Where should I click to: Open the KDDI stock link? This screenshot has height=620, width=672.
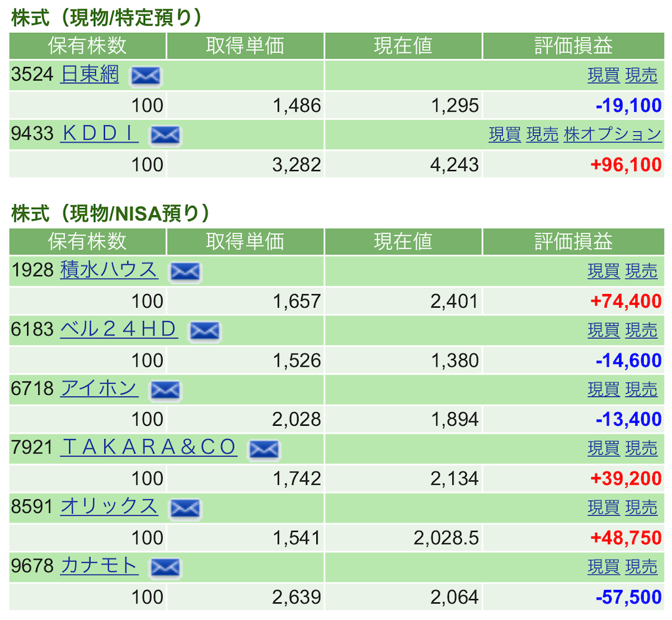click(x=99, y=133)
